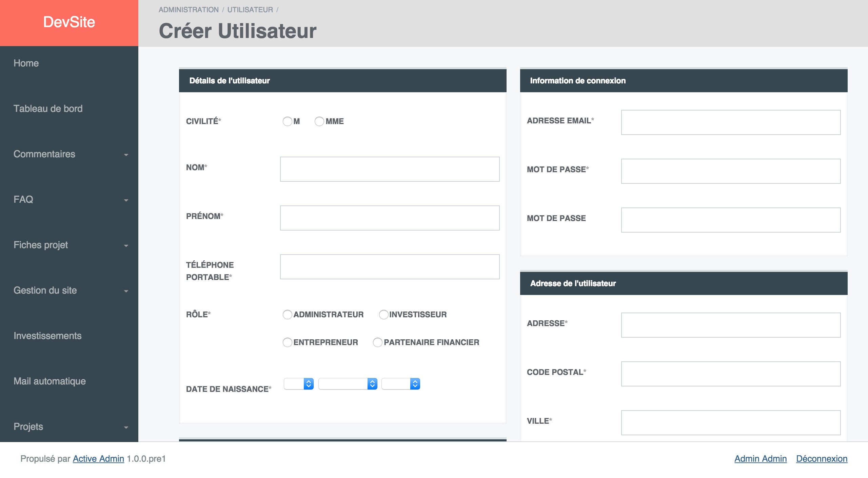Open the birth month dropdown
Screen dimensions: 868x478
[x=348, y=384]
